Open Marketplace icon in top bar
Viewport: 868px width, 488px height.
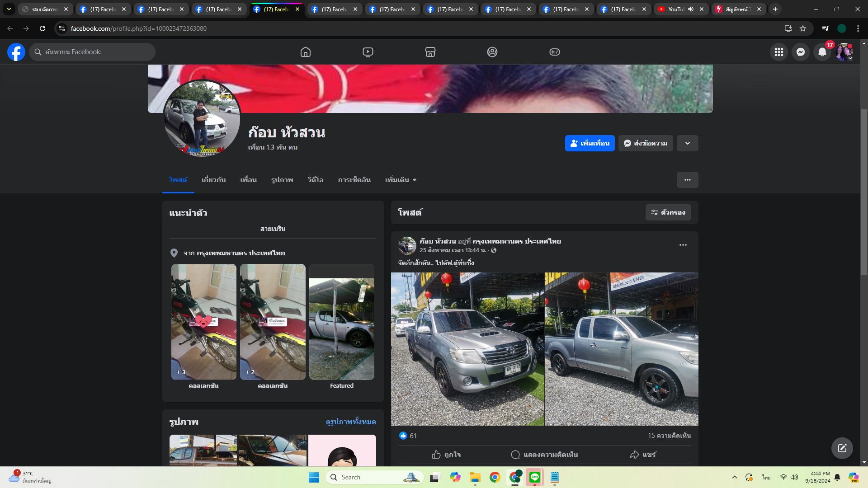430,52
